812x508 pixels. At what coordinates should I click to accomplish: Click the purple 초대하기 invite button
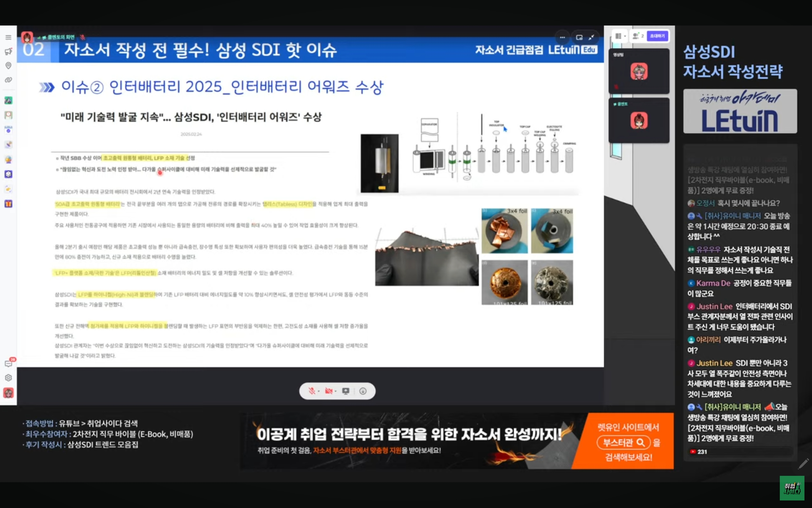click(x=657, y=36)
